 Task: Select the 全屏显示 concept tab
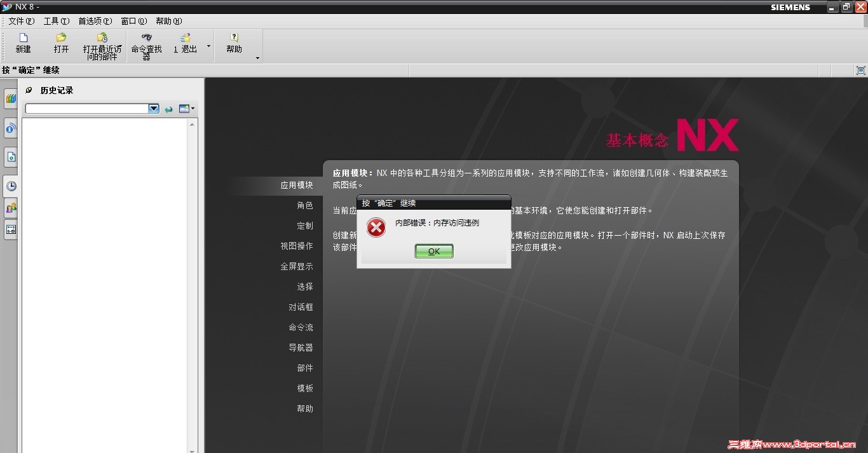[x=297, y=267]
